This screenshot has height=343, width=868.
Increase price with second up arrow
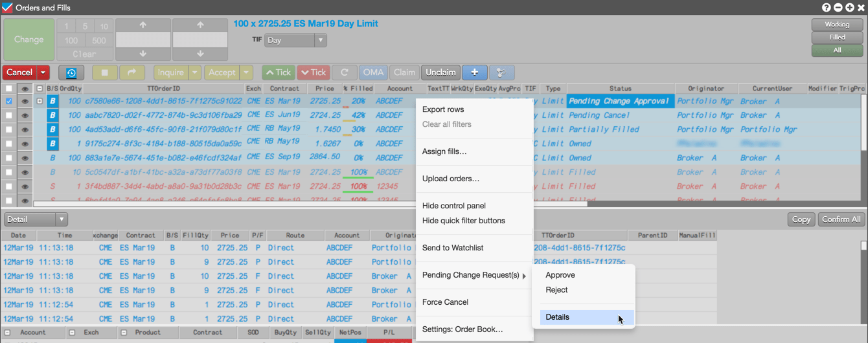coord(200,25)
